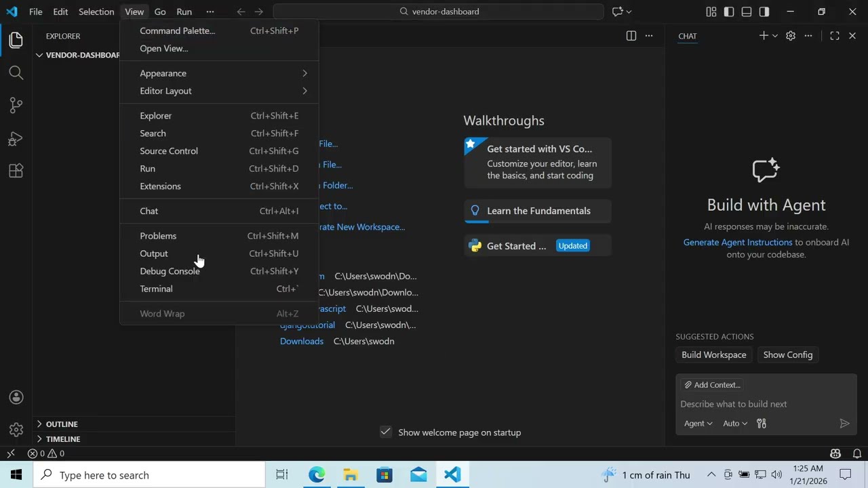Click the Show Config button
Viewport: 868px width, 488px height.
[x=787, y=354]
